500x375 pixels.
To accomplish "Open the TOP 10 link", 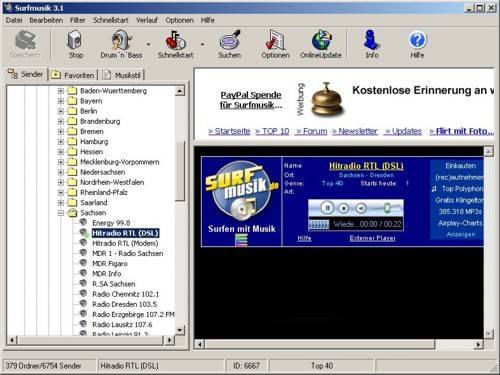I will (x=272, y=131).
